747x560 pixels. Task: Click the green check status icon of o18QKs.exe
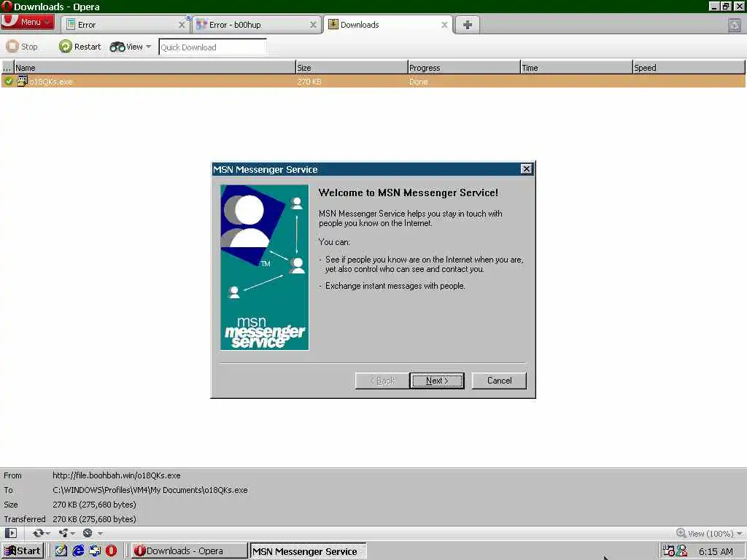tap(9, 82)
